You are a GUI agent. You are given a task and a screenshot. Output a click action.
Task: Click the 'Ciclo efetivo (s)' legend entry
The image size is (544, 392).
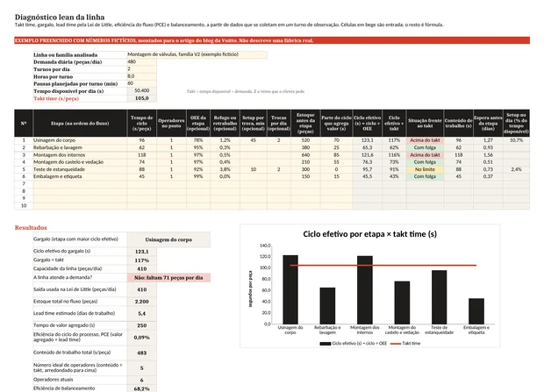coord(354,344)
